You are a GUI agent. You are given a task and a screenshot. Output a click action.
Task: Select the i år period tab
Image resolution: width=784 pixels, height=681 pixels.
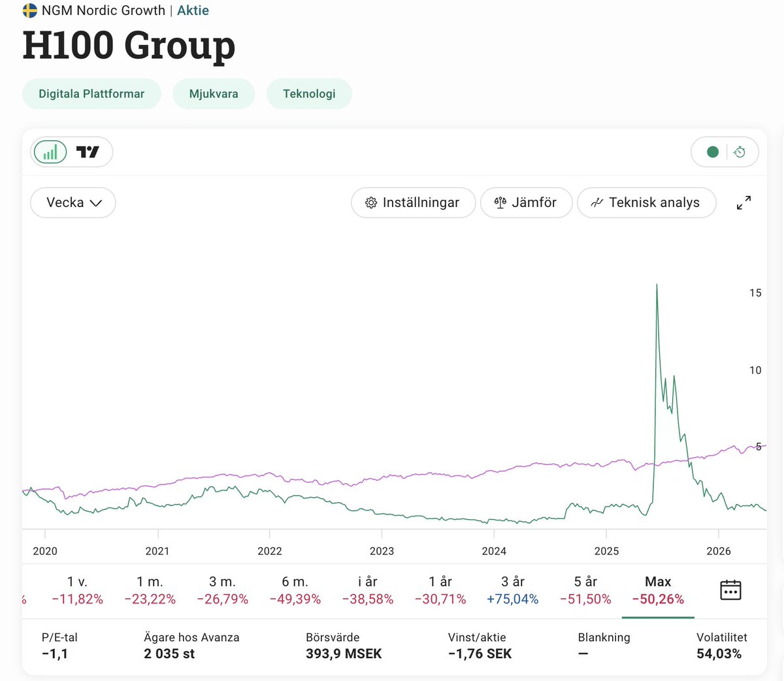(x=368, y=590)
